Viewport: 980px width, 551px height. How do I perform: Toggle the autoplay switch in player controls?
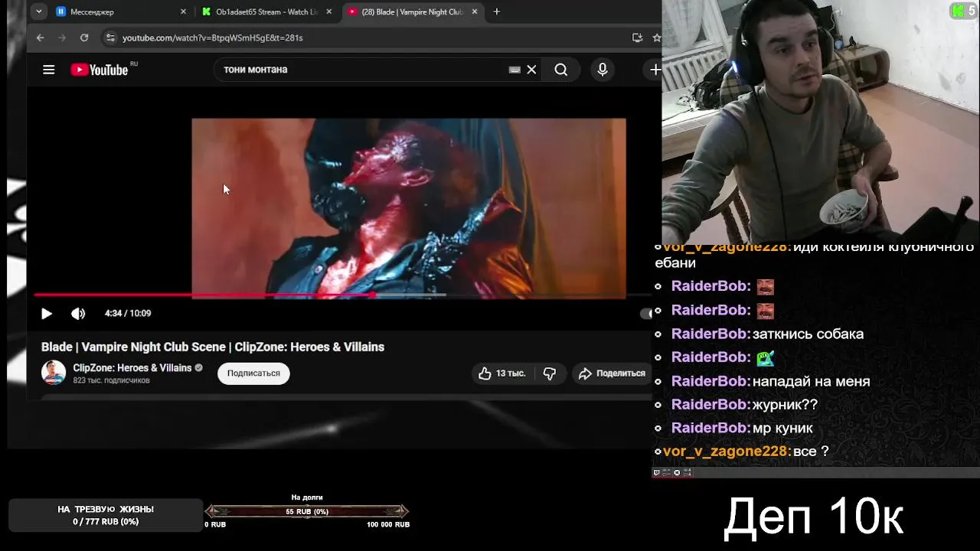(646, 313)
